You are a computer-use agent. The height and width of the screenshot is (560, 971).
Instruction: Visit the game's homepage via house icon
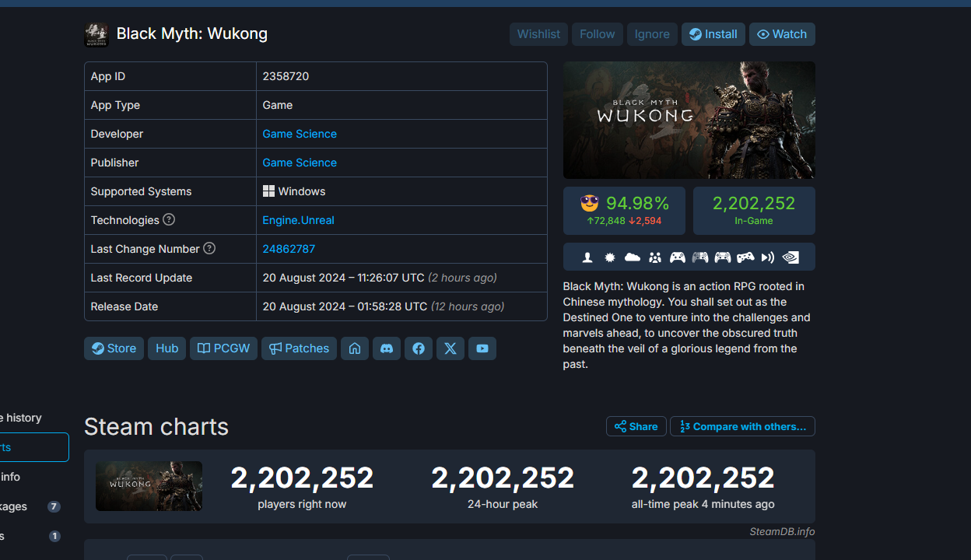355,348
